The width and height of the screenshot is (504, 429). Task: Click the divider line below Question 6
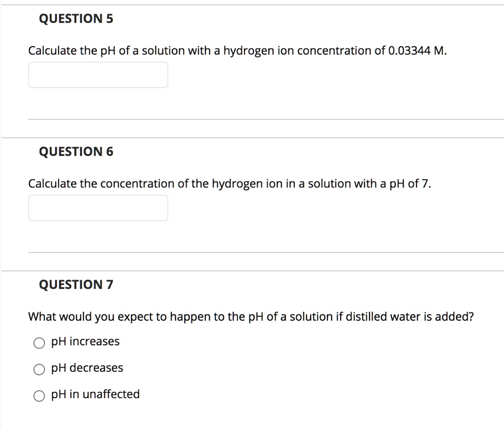pos(266,251)
